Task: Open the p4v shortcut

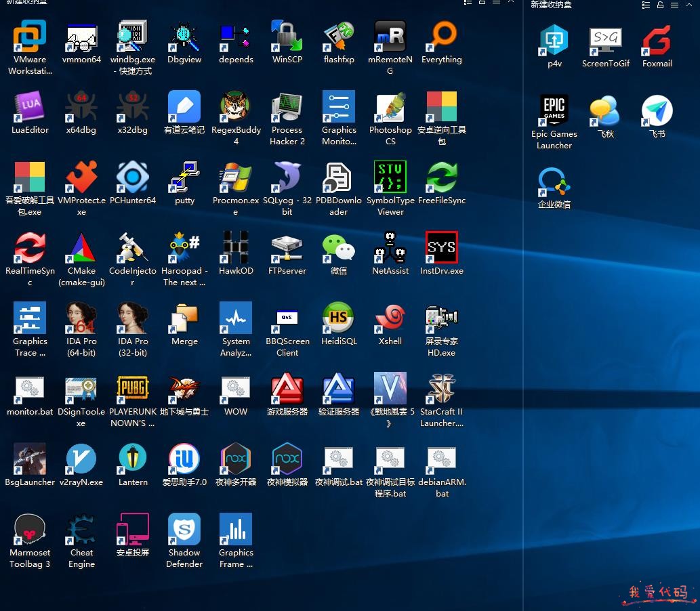Action: (554, 40)
